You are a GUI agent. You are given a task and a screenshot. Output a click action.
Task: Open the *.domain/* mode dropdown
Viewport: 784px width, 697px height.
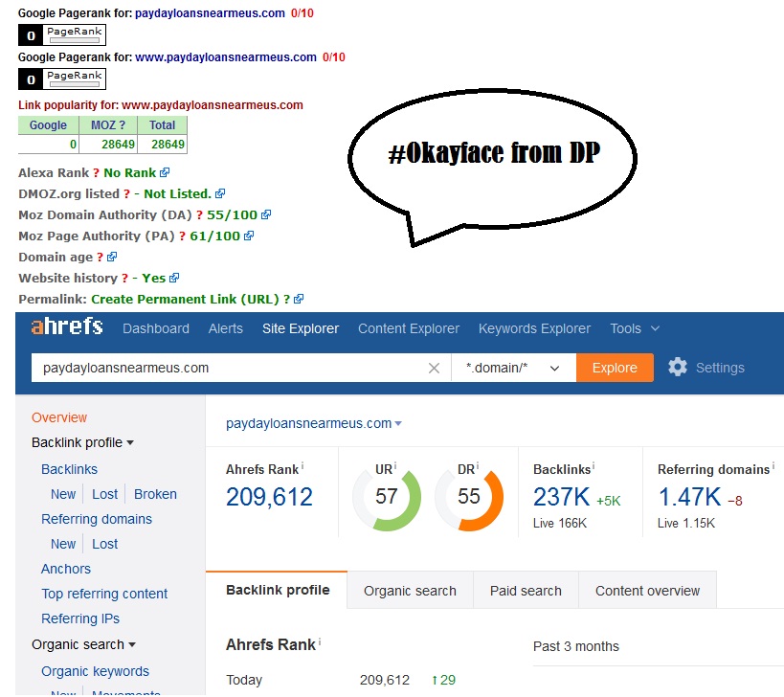(513, 368)
